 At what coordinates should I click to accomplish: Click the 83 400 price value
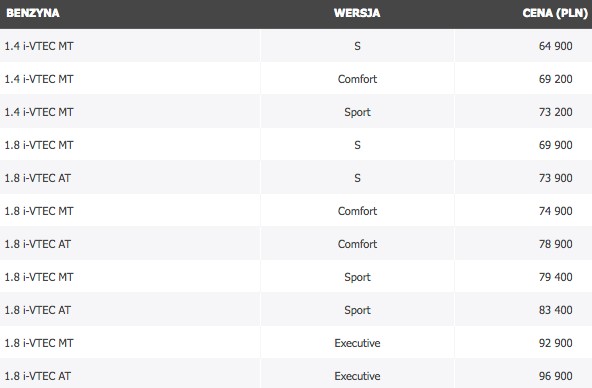[x=555, y=310]
